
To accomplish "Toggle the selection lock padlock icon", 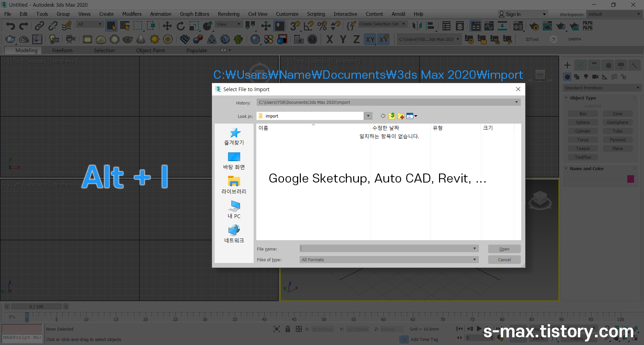I will tap(288, 329).
